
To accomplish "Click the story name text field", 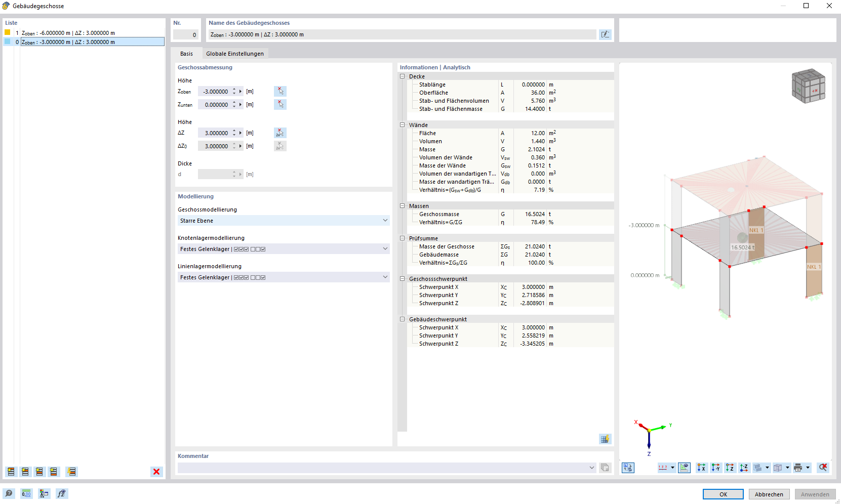I will (x=403, y=34).
